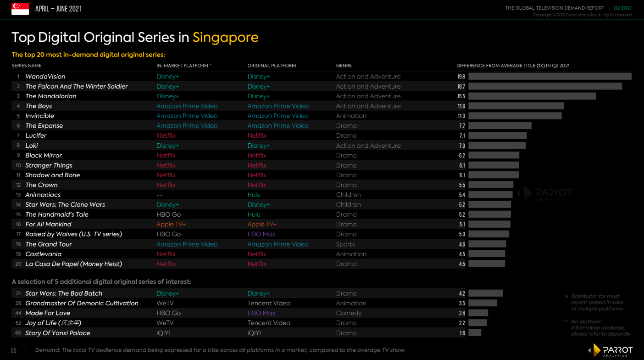Click iQIYI in-market platform for Yanxi Palace

163,333
